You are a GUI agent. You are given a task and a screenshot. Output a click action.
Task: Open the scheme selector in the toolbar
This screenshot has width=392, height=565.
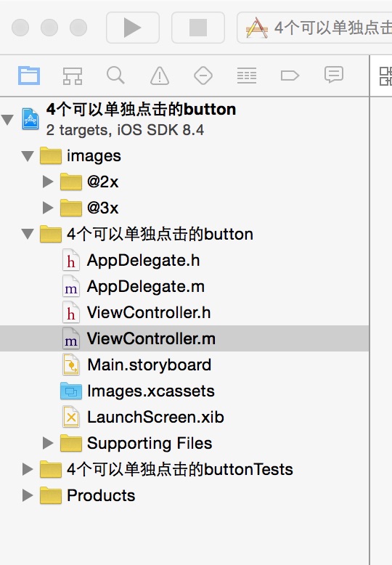pos(314,28)
